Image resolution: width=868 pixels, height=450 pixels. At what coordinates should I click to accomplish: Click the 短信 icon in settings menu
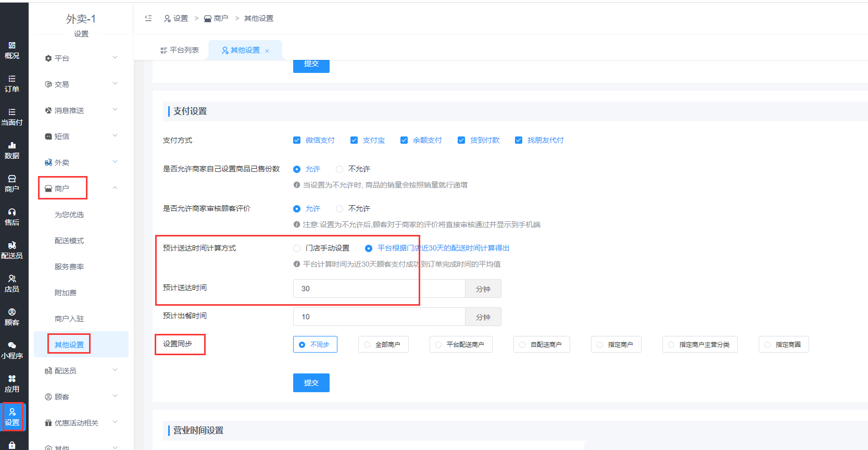click(x=48, y=136)
